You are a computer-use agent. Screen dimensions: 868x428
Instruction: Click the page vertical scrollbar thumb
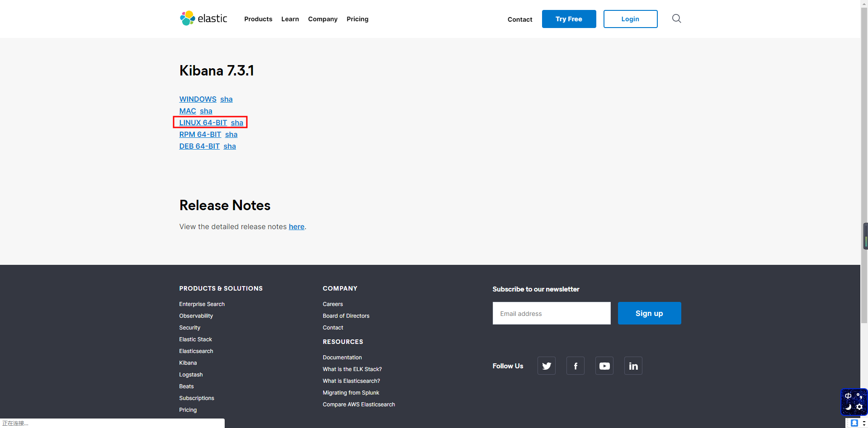coord(864,165)
